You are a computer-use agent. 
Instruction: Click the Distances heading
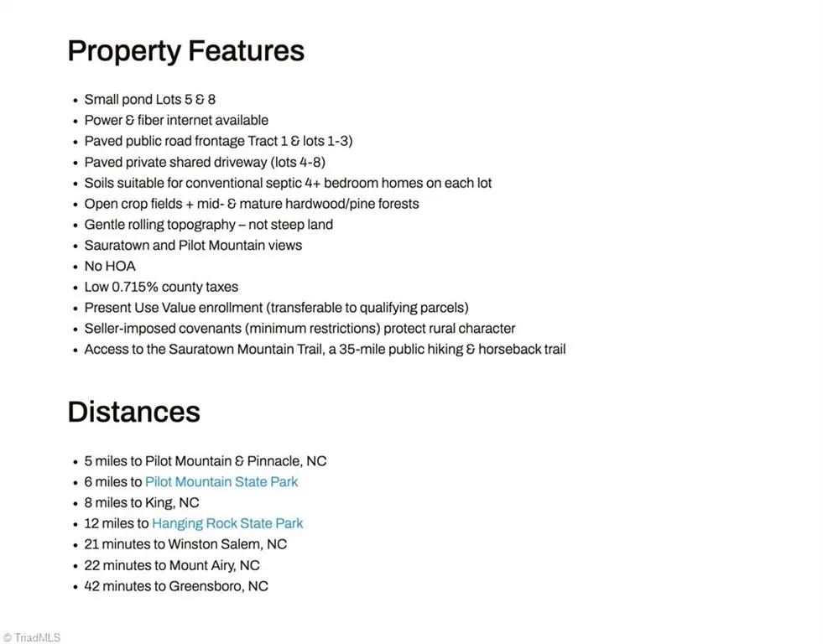tap(134, 412)
